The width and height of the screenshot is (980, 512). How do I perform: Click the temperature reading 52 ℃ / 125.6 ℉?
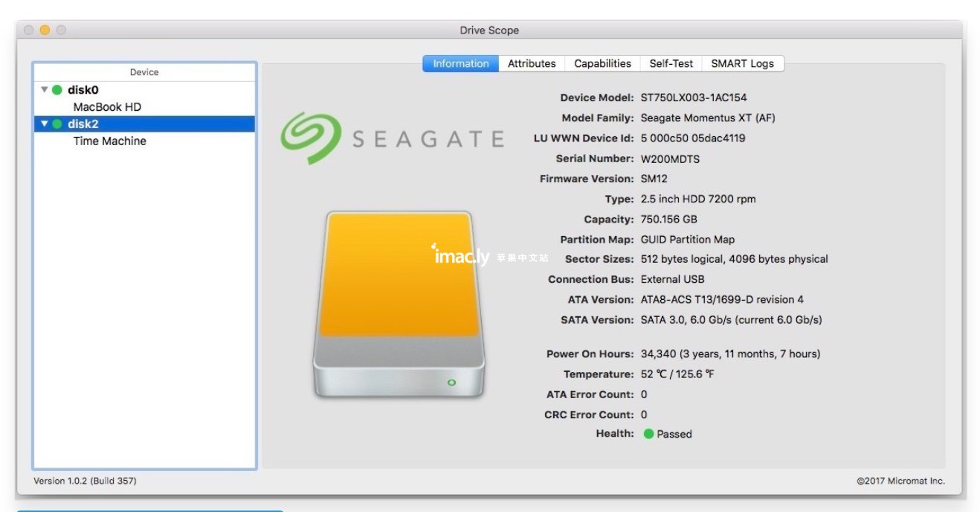pyautogui.click(x=677, y=374)
